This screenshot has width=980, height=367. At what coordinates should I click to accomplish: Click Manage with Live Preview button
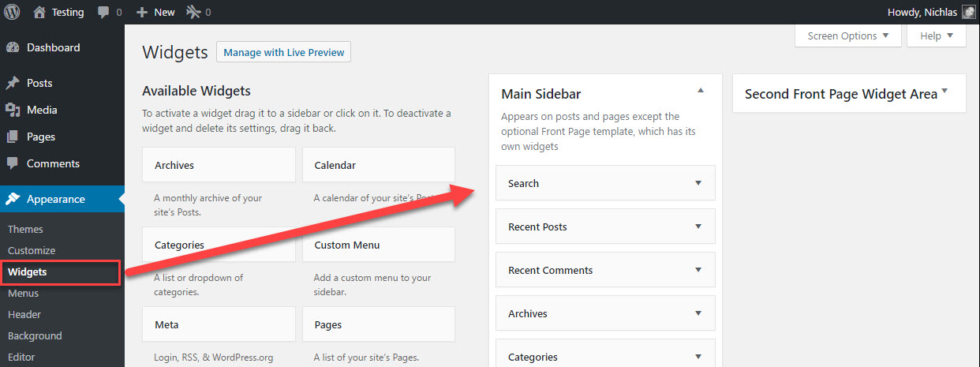coord(284,52)
